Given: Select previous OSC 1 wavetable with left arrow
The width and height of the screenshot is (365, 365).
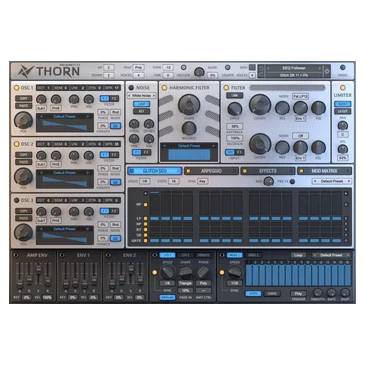Looking at the screenshot, I should click(41, 117).
